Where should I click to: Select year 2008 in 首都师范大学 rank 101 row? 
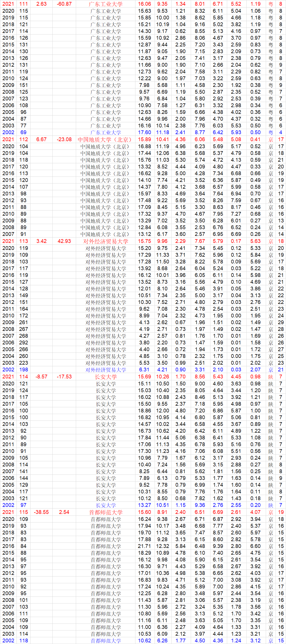tap(8, 600)
